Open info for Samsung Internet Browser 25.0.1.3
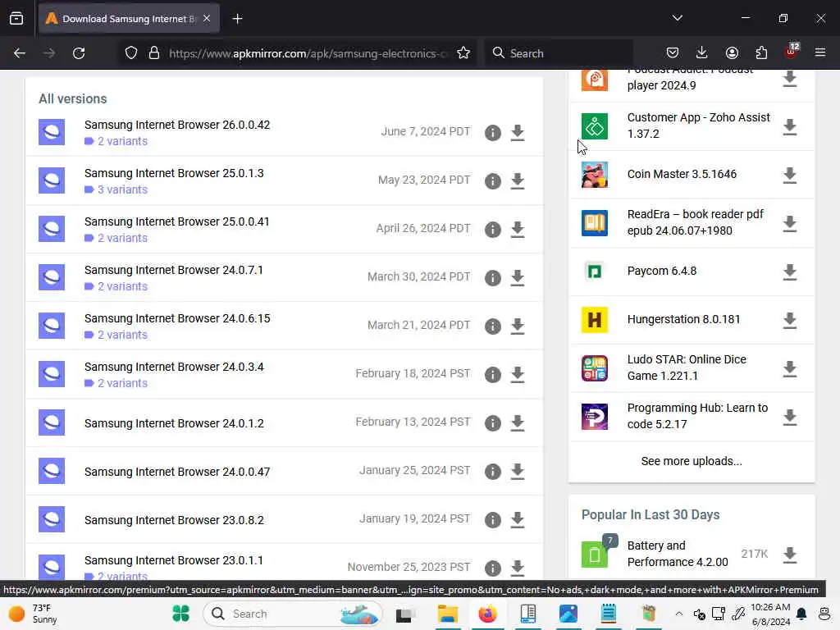The height and width of the screenshot is (630, 840). tap(492, 180)
